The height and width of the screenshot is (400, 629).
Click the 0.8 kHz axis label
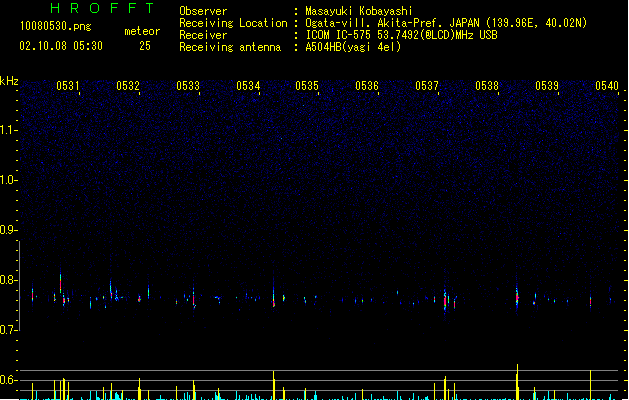click(x=8, y=280)
